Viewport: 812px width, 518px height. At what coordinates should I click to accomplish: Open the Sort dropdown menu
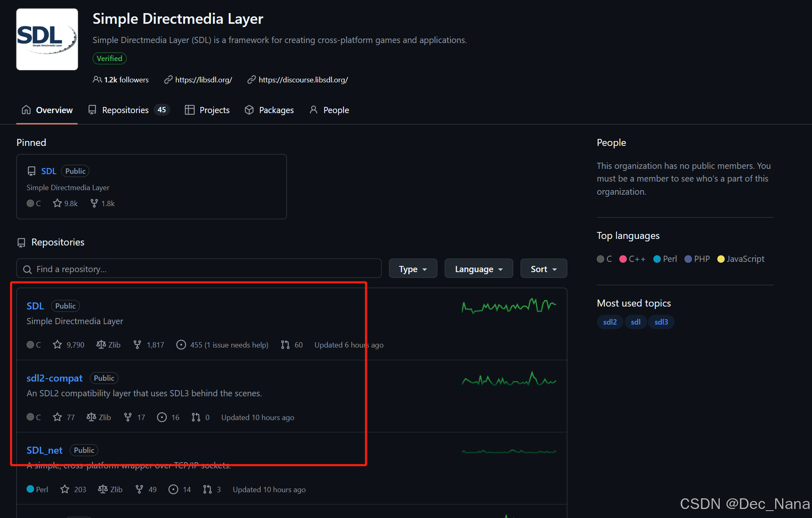(544, 269)
